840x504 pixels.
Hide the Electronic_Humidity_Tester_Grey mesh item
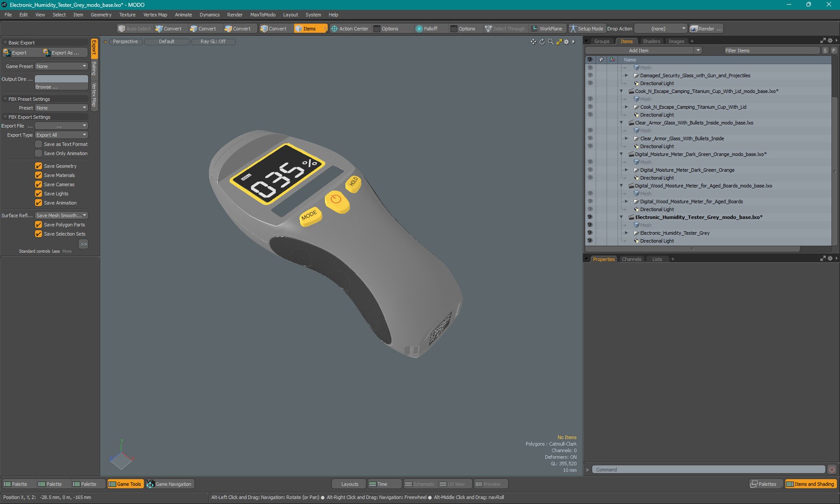tap(590, 233)
